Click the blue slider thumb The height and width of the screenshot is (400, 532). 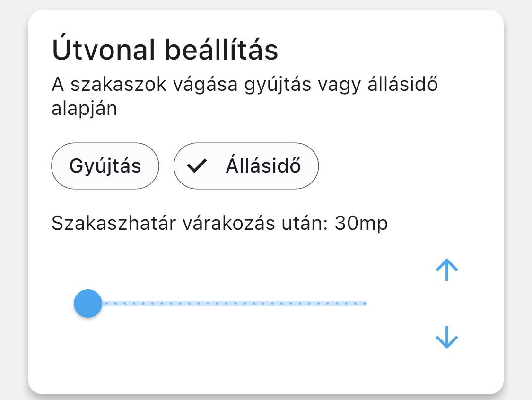point(88,304)
